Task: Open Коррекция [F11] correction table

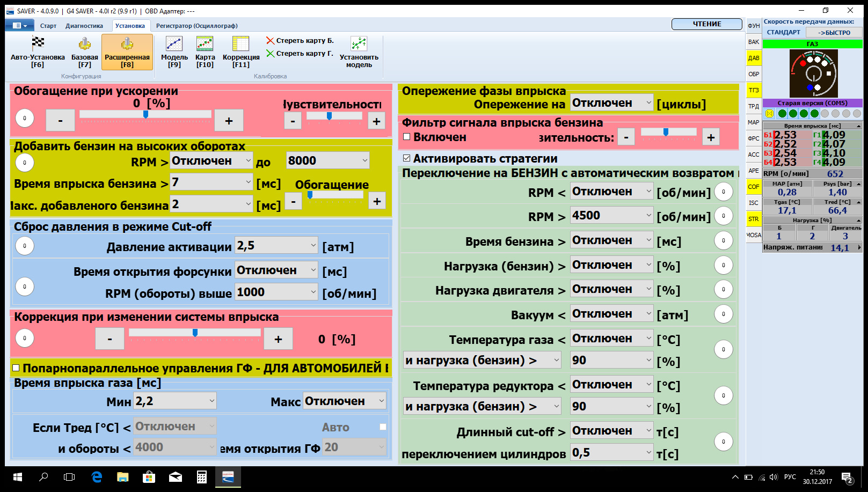Action: pos(241,52)
